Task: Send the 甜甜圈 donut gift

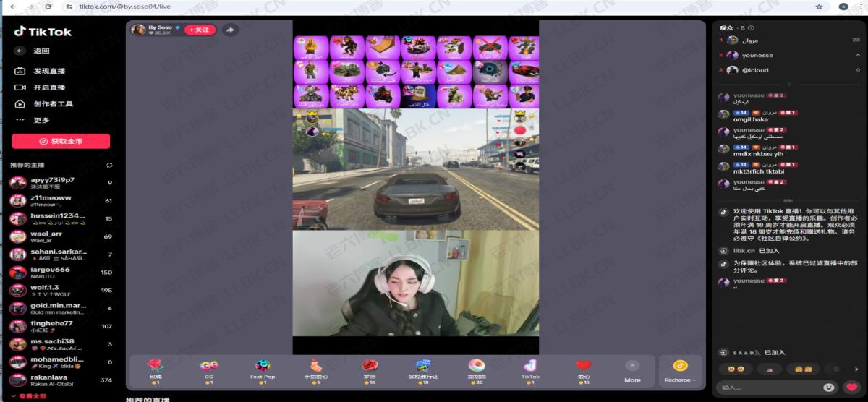Action: [x=477, y=370]
